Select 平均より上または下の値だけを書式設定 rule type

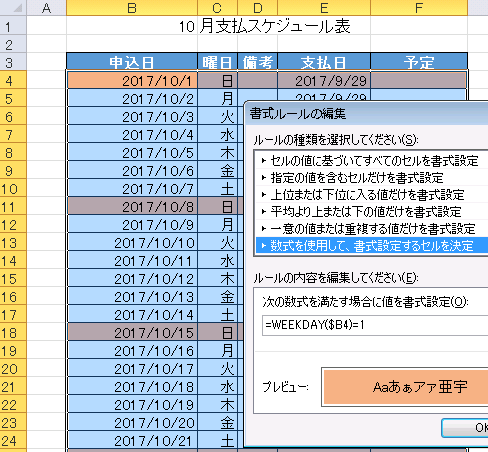(x=372, y=212)
